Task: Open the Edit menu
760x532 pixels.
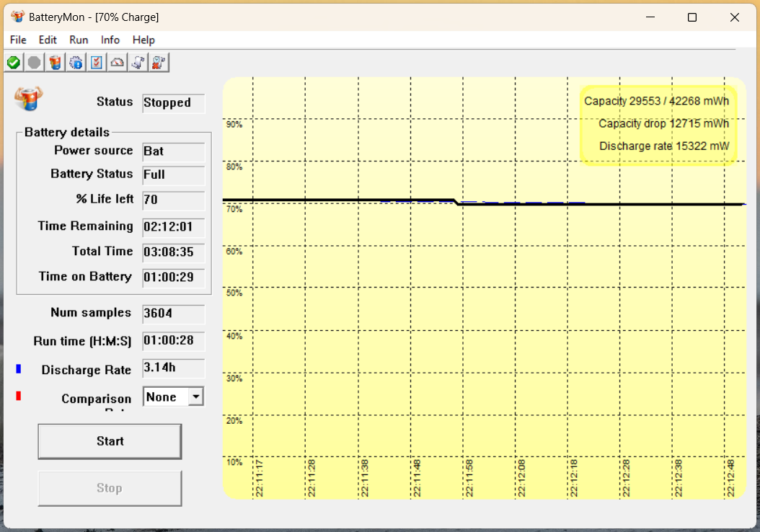Action: click(48, 40)
